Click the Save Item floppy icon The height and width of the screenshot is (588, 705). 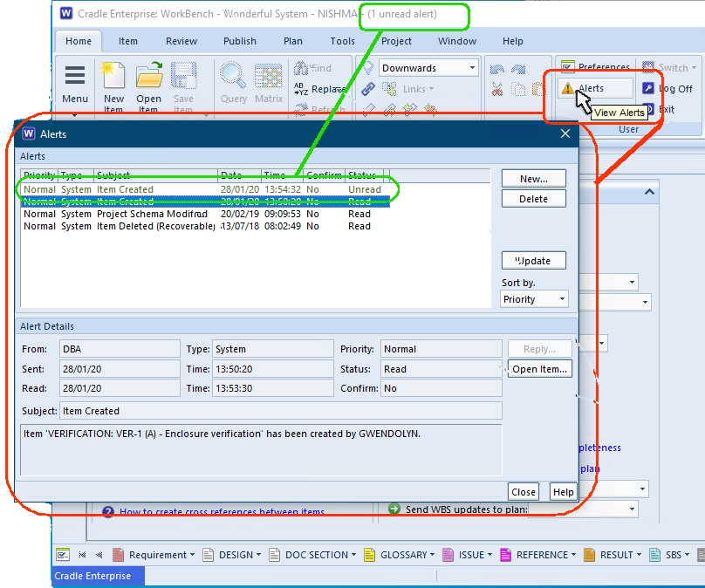(183, 75)
